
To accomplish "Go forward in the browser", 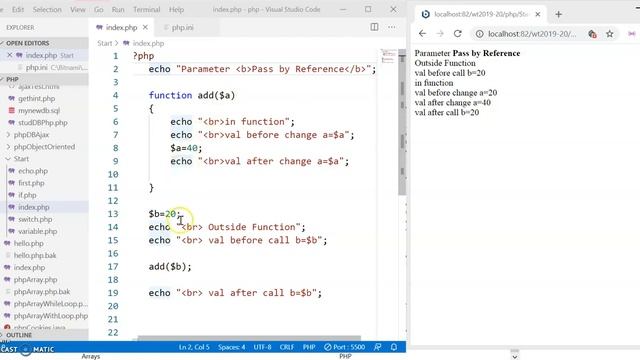I will [x=440, y=34].
